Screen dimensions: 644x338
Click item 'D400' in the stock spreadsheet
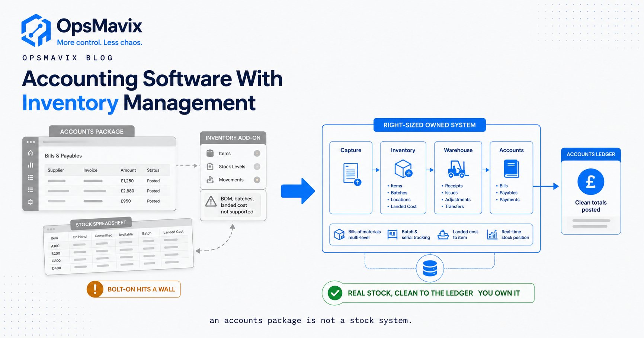[x=57, y=268]
